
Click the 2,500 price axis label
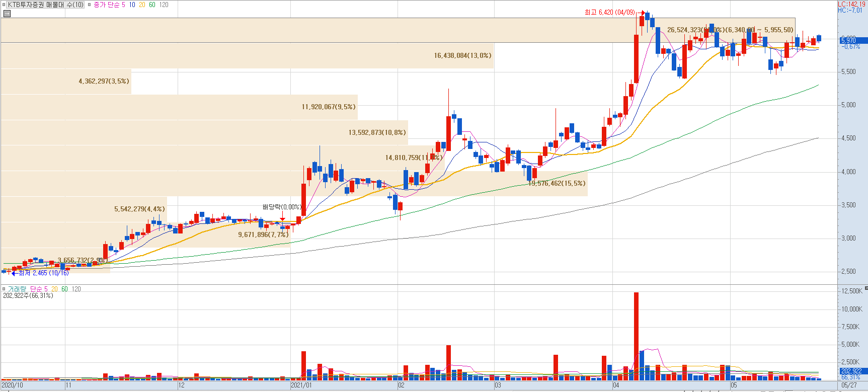pyautogui.click(x=848, y=271)
